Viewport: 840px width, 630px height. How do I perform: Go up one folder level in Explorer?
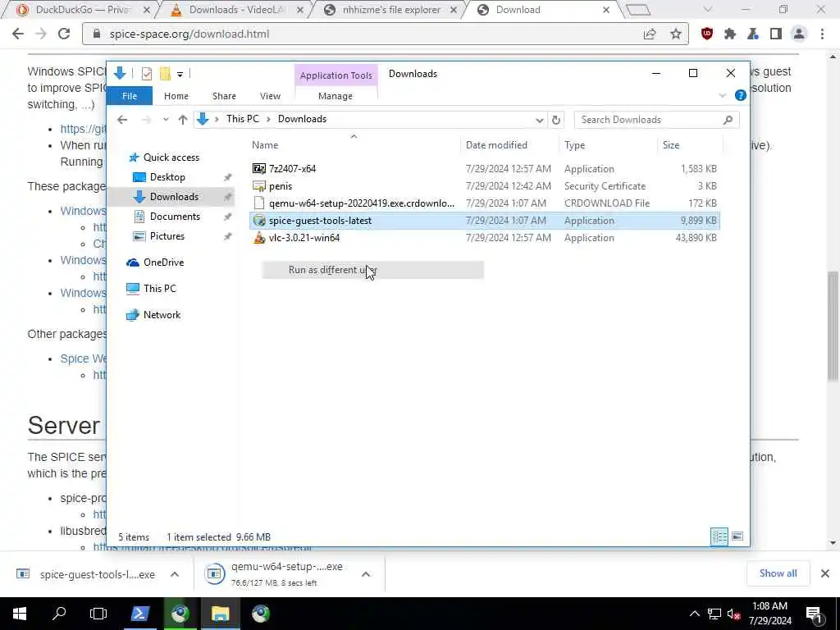coord(183,120)
